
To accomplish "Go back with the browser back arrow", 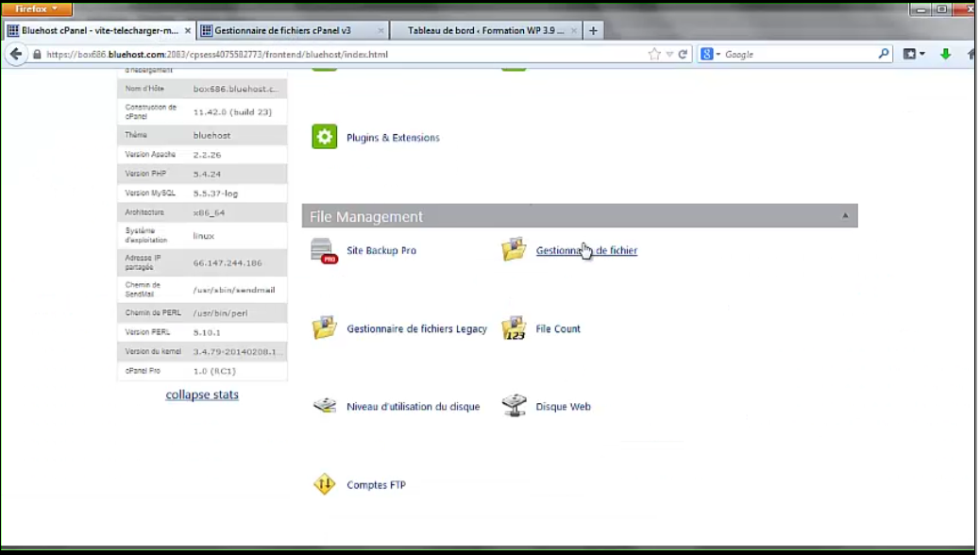I will (16, 54).
